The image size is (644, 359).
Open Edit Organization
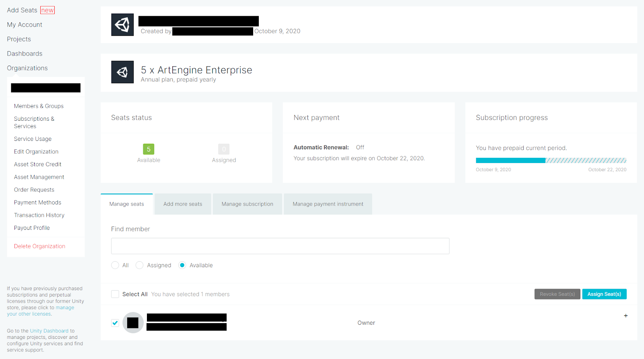coord(36,151)
